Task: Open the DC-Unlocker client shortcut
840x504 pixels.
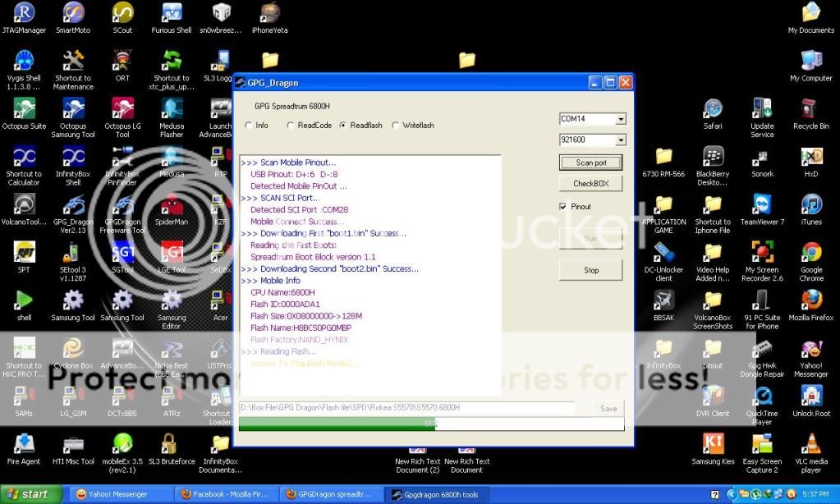Action: click(663, 254)
